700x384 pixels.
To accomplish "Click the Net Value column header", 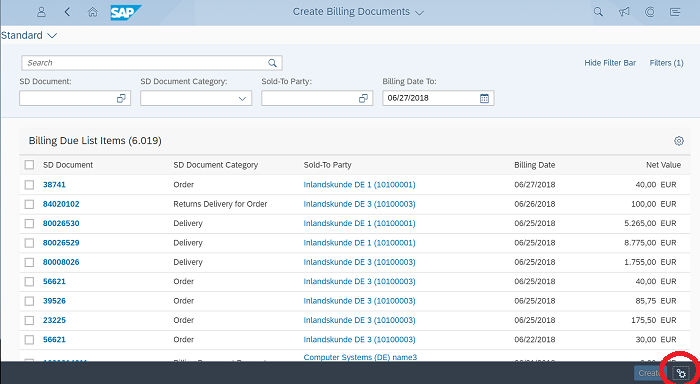I will tap(663, 165).
